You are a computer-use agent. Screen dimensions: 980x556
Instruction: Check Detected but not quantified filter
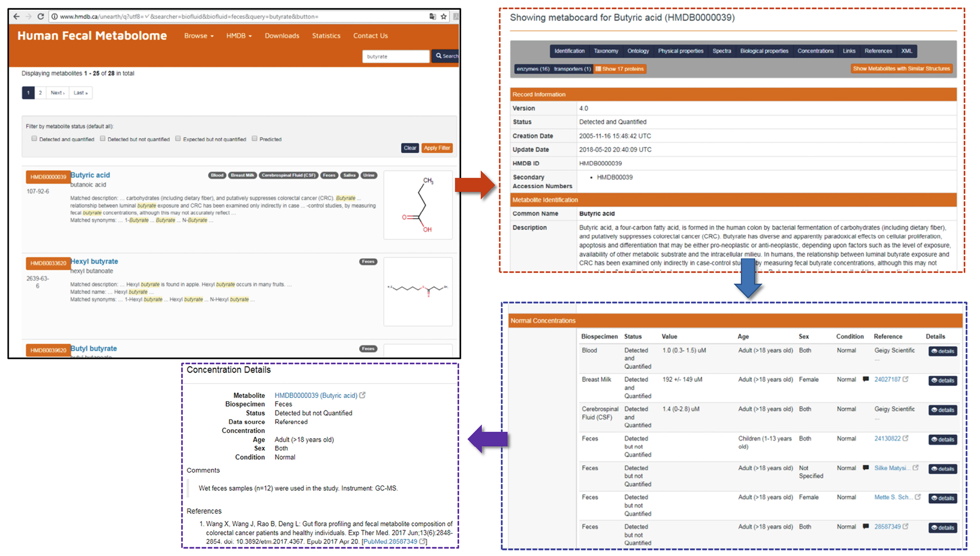[102, 138]
